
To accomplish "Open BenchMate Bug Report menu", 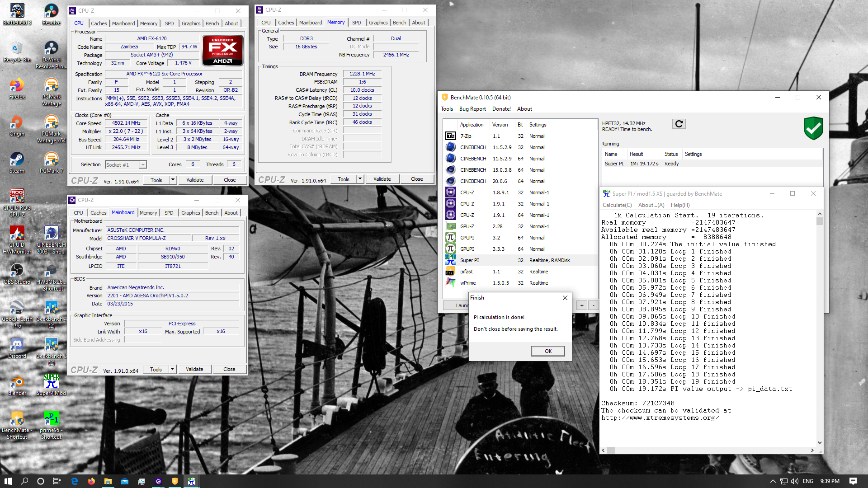I will tap(472, 109).
